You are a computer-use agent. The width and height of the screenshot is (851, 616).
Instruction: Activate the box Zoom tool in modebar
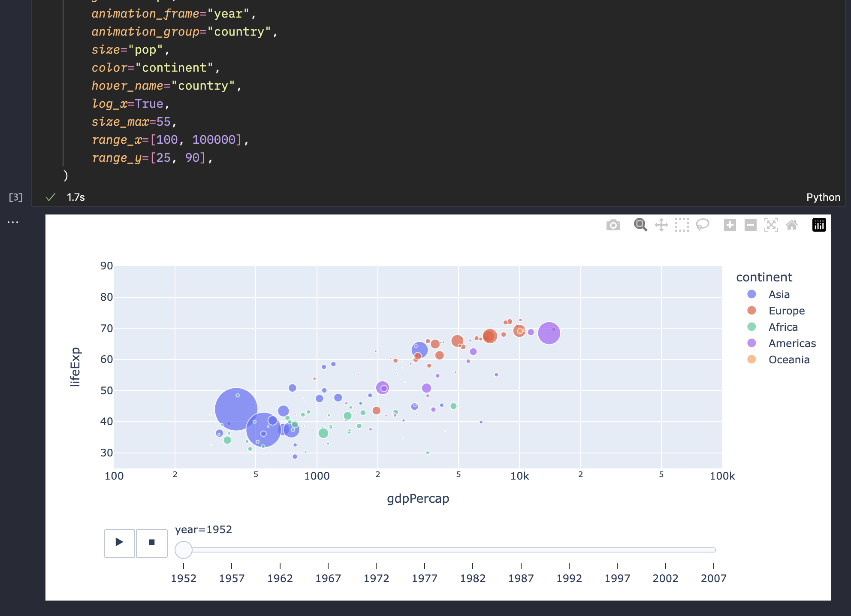[x=640, y=225]
